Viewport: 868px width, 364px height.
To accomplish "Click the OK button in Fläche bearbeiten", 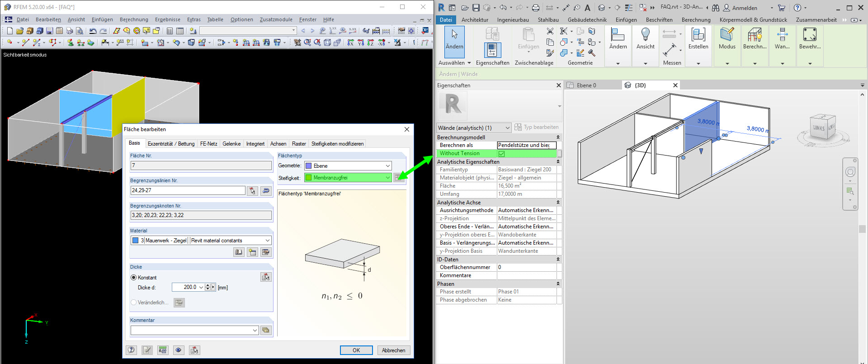I will click(x=356, y=350).
